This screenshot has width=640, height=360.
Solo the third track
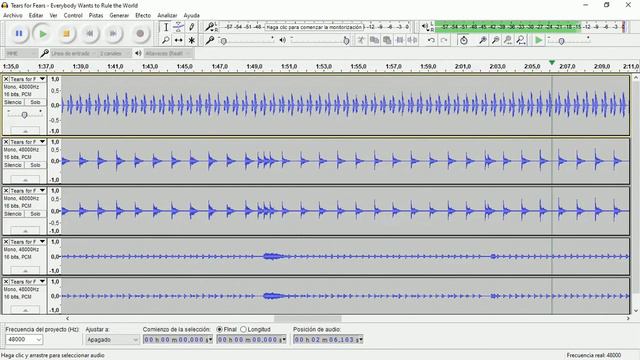(35, 214)
